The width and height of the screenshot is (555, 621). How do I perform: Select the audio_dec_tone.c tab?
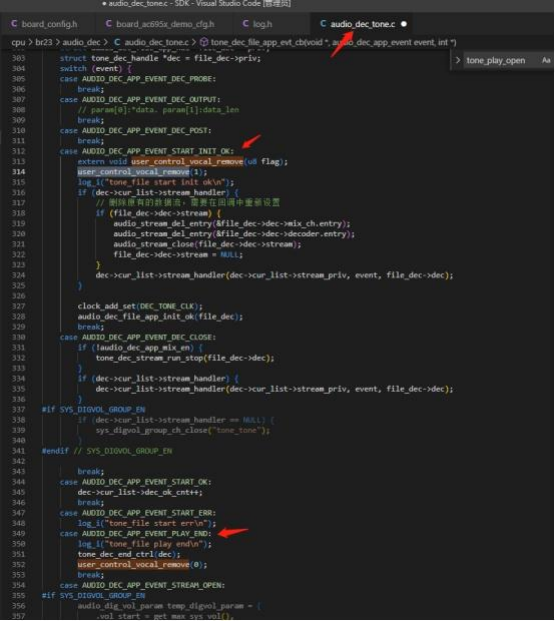[362, 24]
